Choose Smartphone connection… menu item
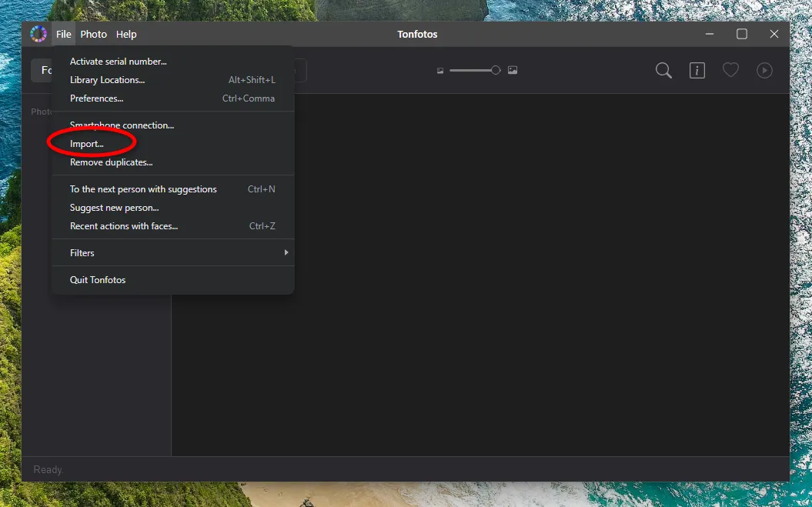Screen dimensions: 812x507 (173, 125)
